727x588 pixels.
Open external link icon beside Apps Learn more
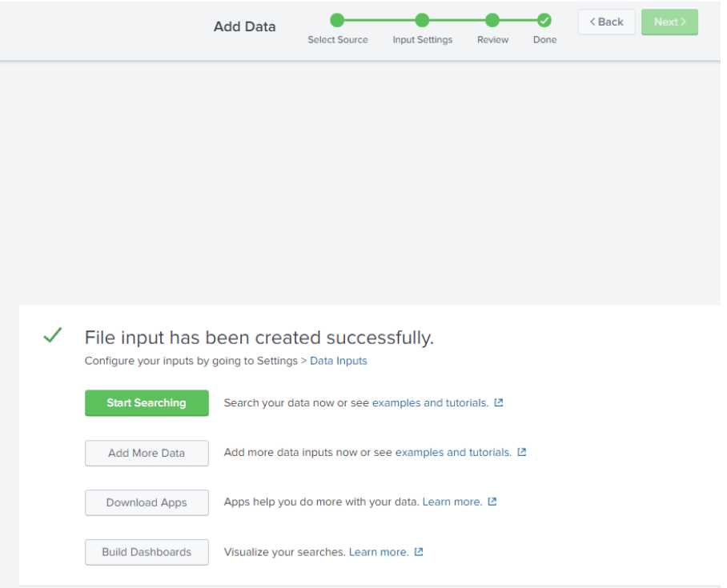coord(492,502)
